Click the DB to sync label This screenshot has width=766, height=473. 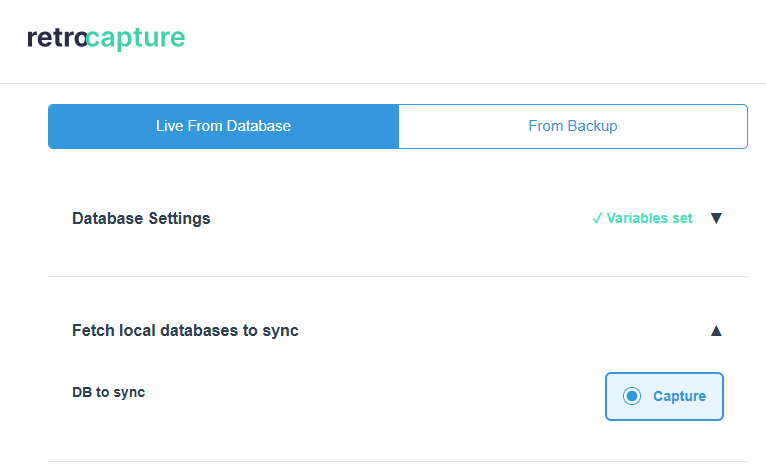(x=108, y=392)
